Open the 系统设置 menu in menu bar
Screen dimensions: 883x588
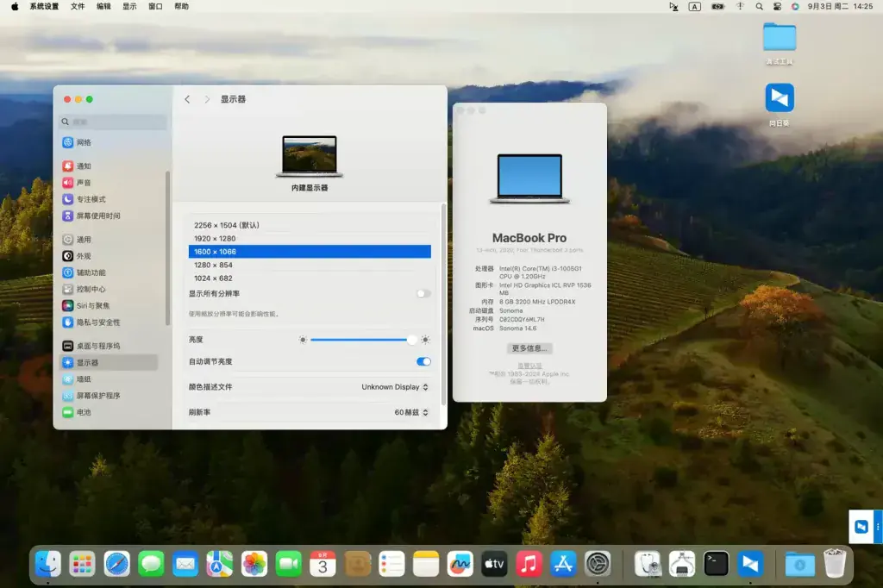44,6
